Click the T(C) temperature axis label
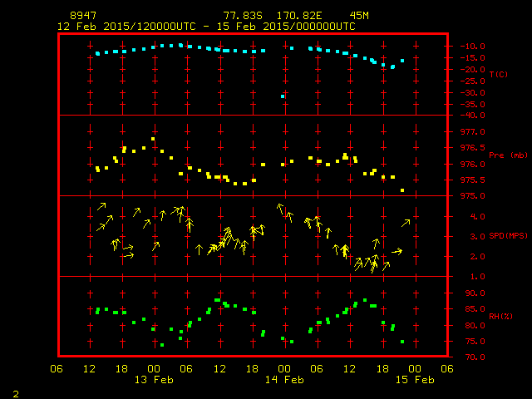Screen dimensions: 532x399 coord(498,74)
